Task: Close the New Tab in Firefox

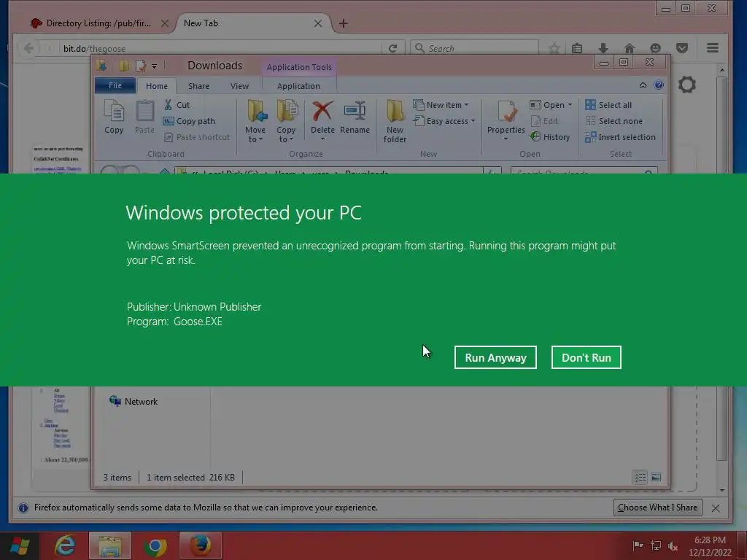Action: 318,23
